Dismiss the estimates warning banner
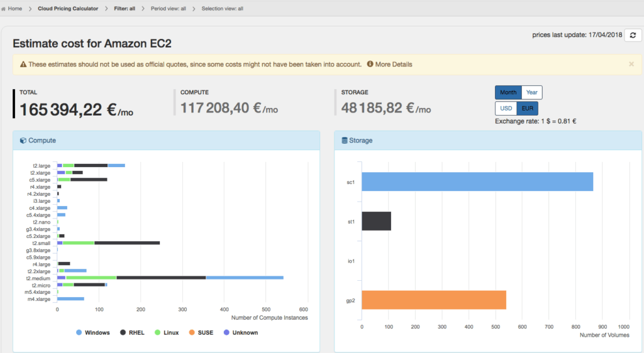 click(x=631, y=64)
